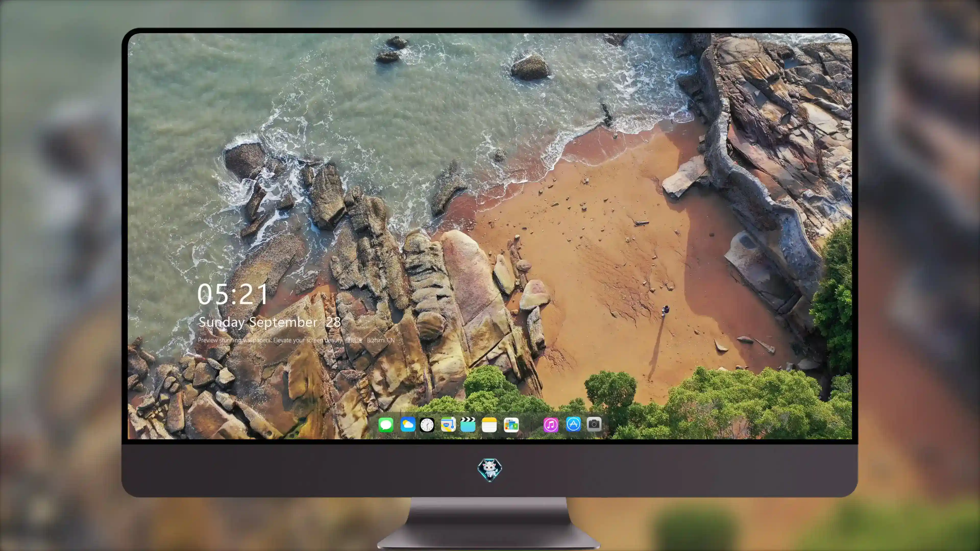Open the Camera app in the dock
The width and height of the screenshot is (980, 551).
coord(594,424)
